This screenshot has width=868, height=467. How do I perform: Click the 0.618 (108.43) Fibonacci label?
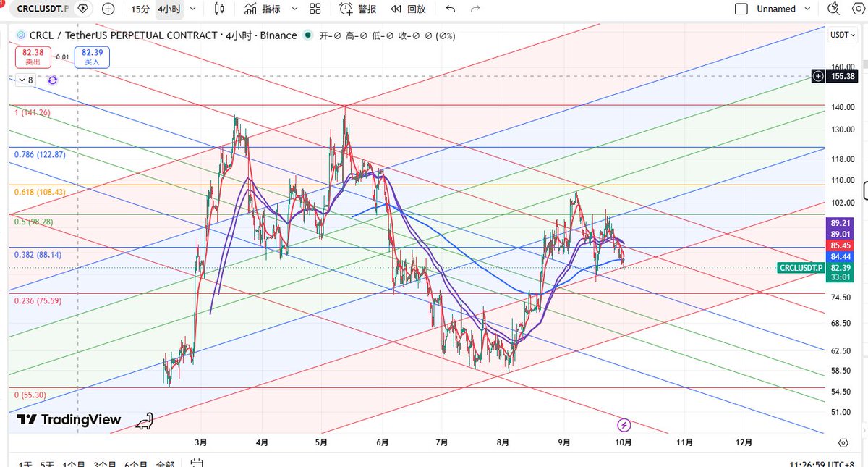click(x=40, y=192)
